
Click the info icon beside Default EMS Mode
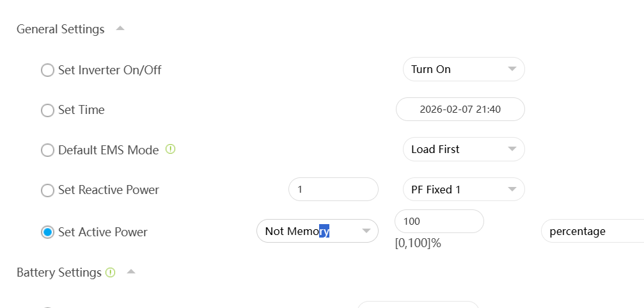[x=170, y=149]
